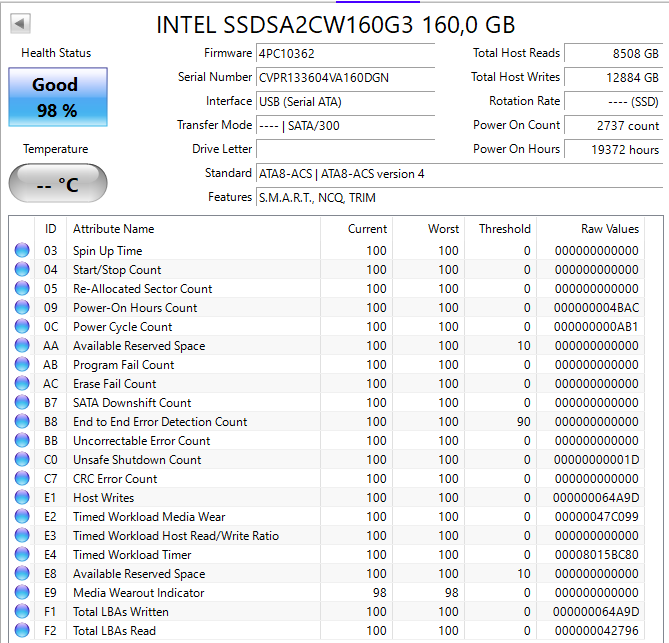Click the Good 98 % health status box
Image resolution: width=669 pixels, height=643 pixels.
pos(56,97)
